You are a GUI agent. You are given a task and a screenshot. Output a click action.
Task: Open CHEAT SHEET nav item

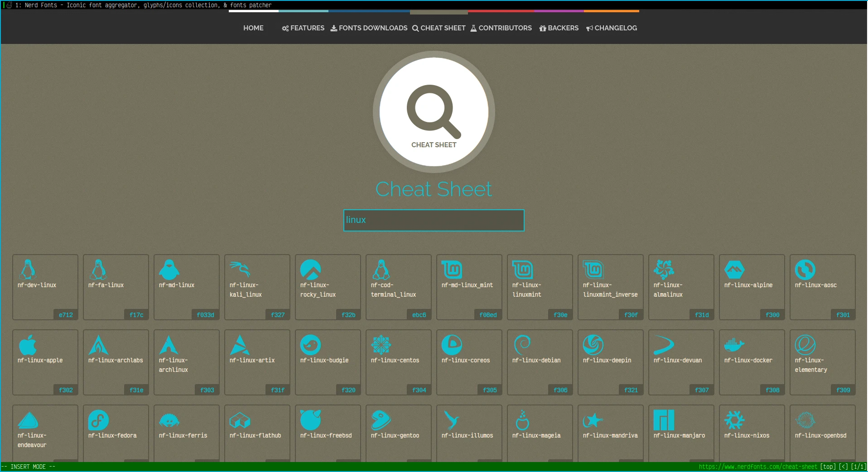pyautogui.click(x=439, y=28)
